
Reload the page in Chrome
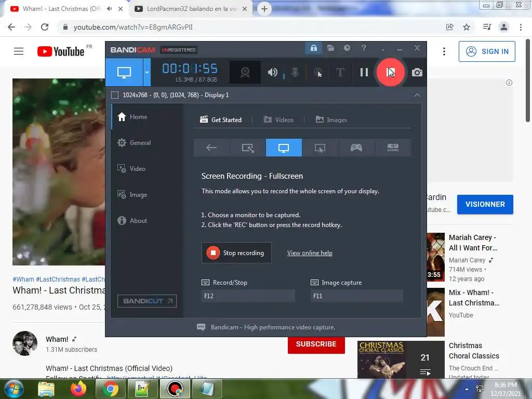(x=45, y=27)
